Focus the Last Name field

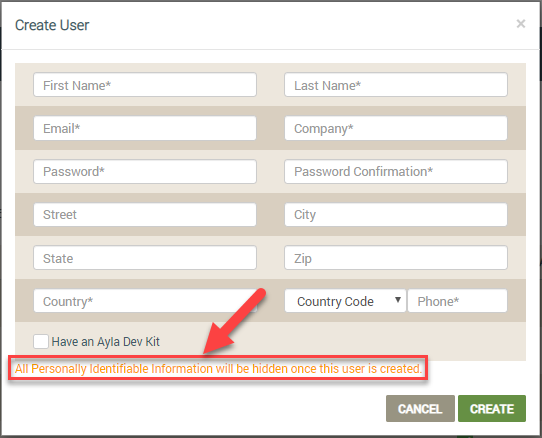click(396, 85)
